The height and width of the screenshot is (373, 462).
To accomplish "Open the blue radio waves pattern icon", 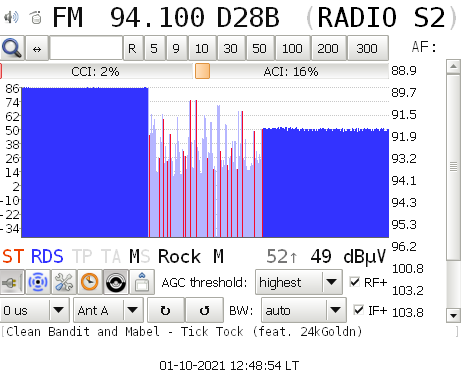I will coord(38,282).
